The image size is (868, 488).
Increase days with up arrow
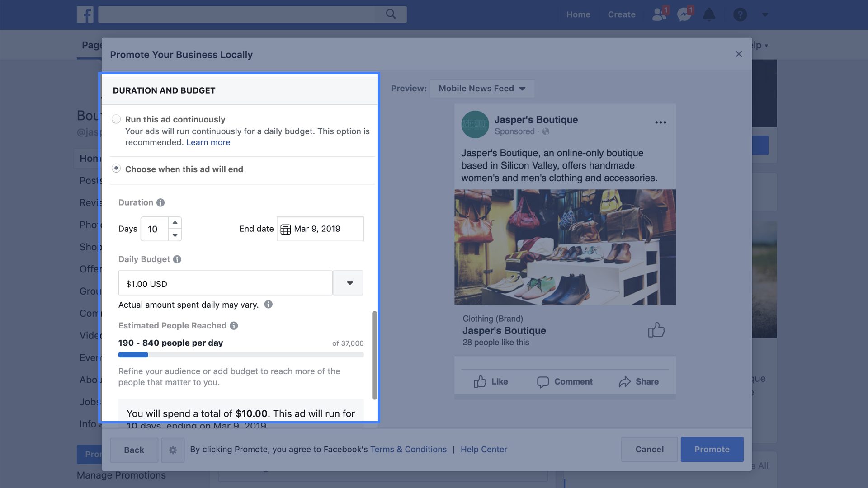click(x=175, y=223)
